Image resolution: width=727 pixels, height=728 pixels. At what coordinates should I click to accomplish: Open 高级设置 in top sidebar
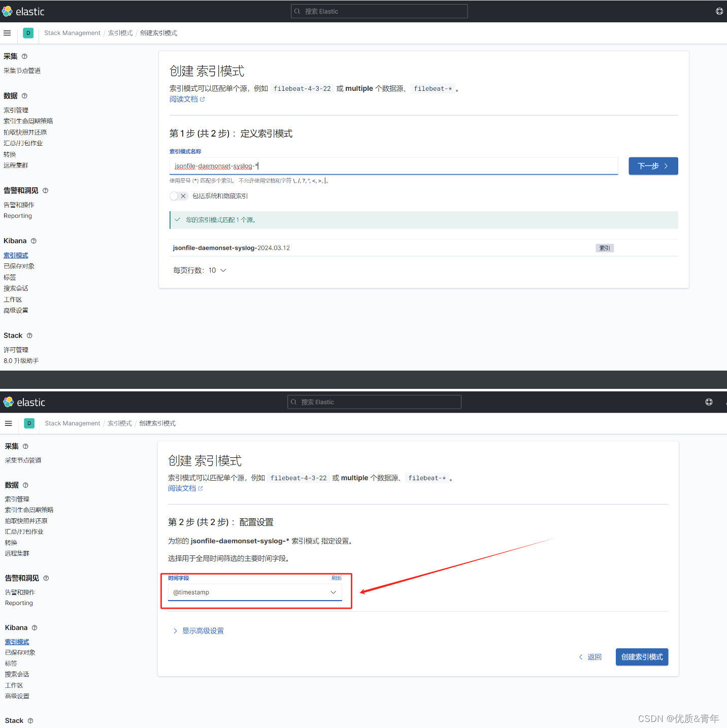(x=16, y=311)
